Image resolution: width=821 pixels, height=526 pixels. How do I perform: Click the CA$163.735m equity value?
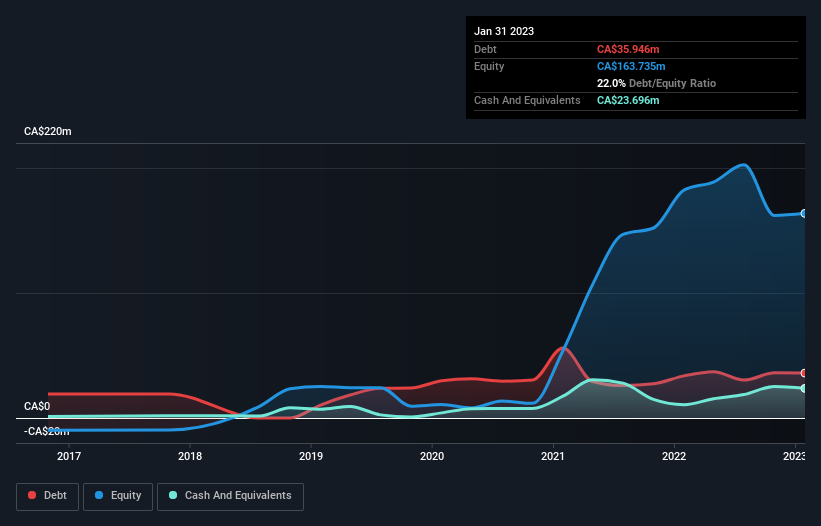point(631,66)
